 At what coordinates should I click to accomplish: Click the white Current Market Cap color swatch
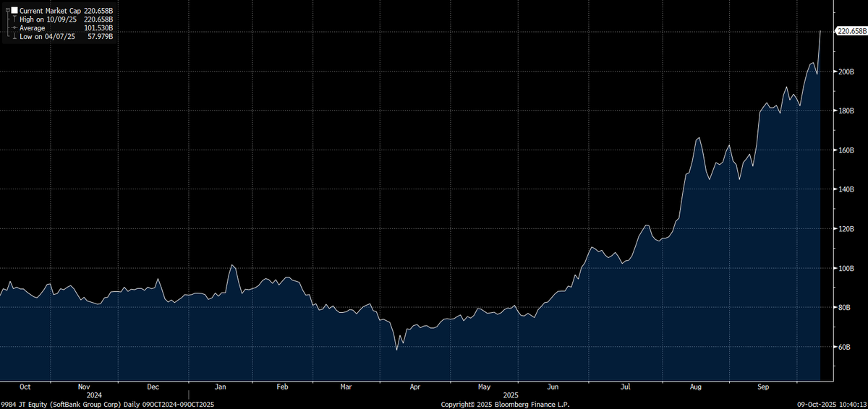(x=14, y=12)
